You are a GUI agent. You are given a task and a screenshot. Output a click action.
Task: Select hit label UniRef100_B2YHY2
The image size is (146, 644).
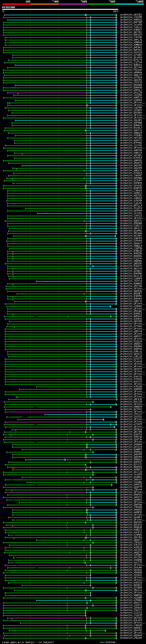131,409
